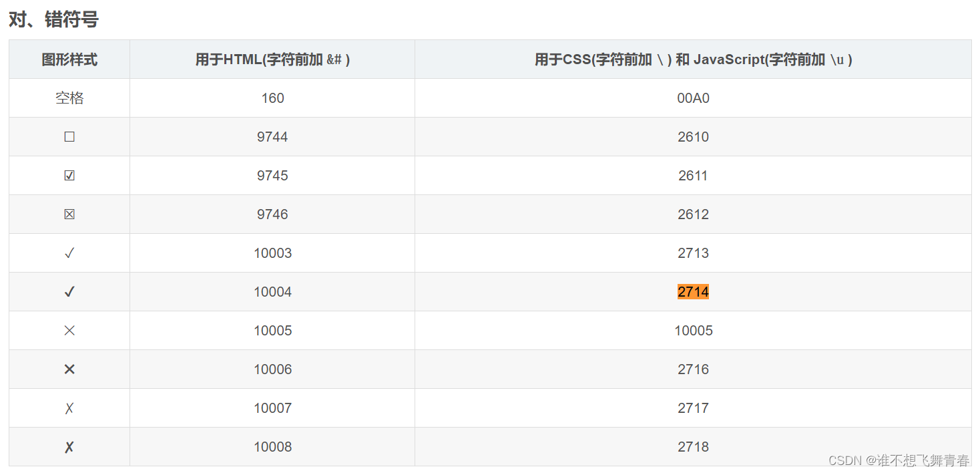Image resolution: width=980 pixels, height=473 pixels.
Task: Click the HTML code 10003
Action: [x=272, y=253]
